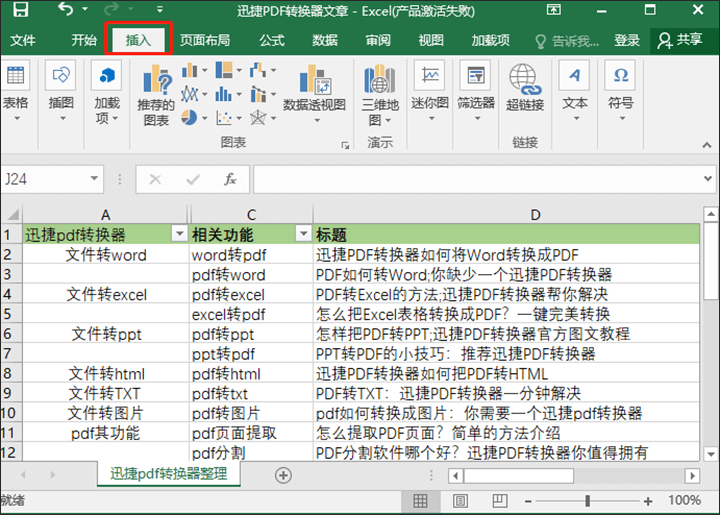This screenshot has height=515, width=720.
Task: Switch to Page Break Preview
Action: 500,501
